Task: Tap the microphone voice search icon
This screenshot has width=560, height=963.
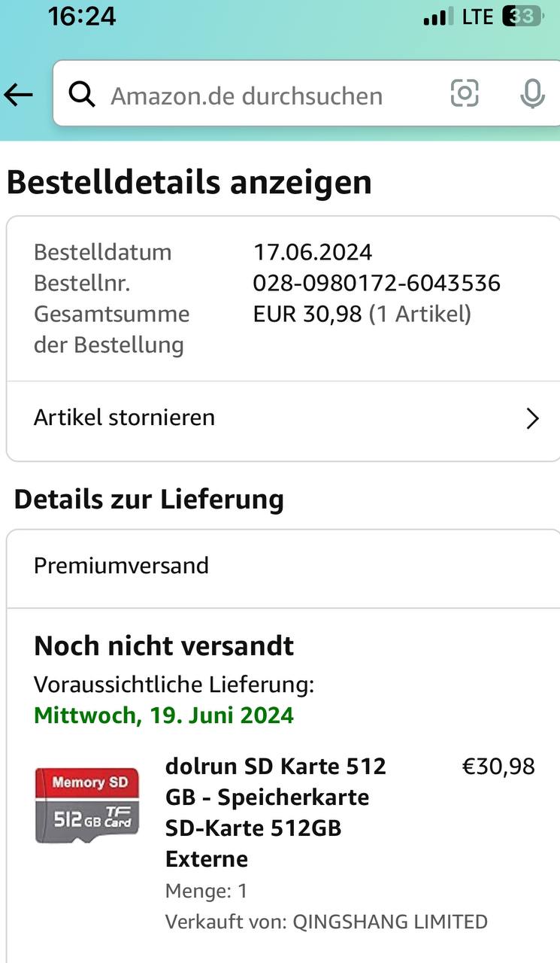Action: 532,94
